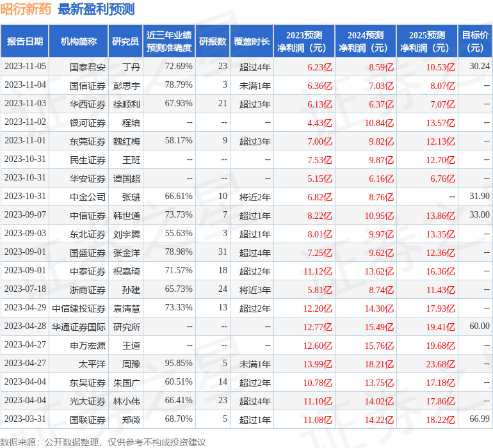Click the 2024预测净利润 column header
The height and width of the screenshot is (448, 493).
pyautogui.click(x=366, y=41)
